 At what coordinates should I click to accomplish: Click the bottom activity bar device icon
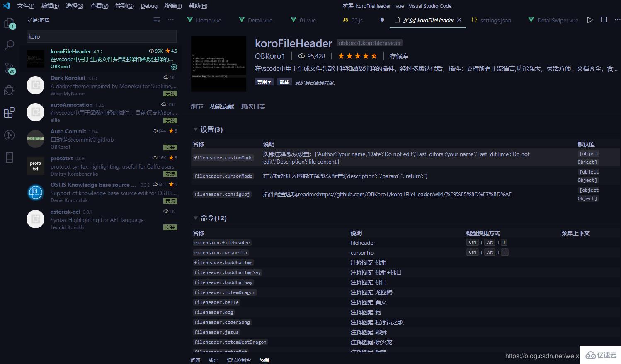(9, 157)
